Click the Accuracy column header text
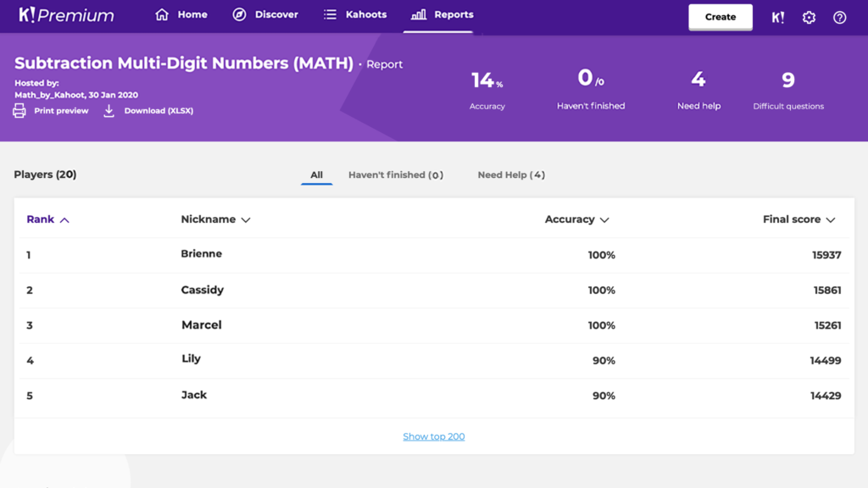868x488 pixels. coord(570,219)
